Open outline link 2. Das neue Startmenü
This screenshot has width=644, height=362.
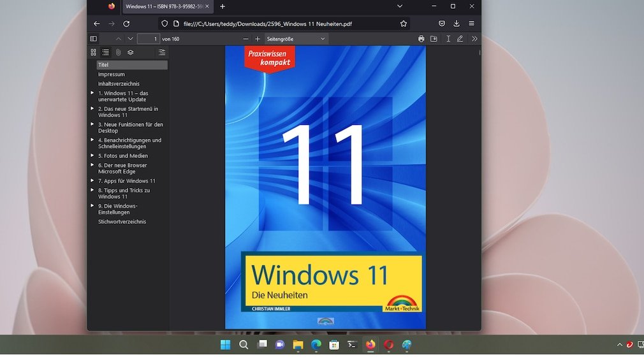128,112
